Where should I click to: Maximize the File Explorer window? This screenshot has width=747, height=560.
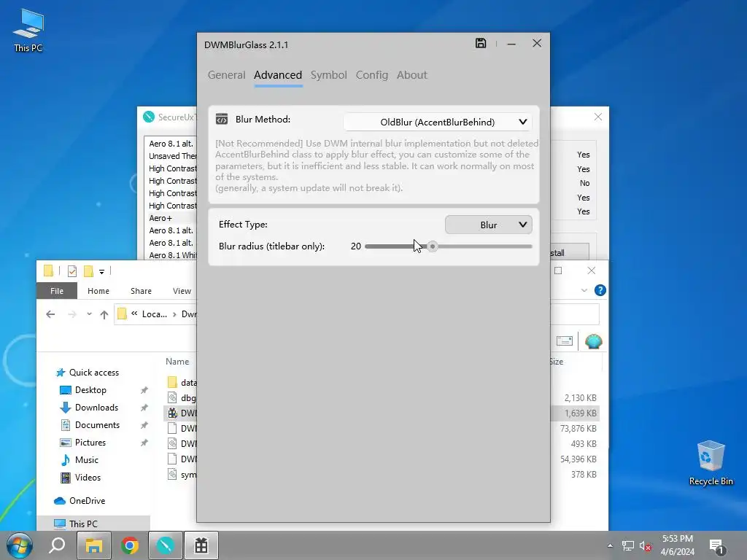click(558, 271)
